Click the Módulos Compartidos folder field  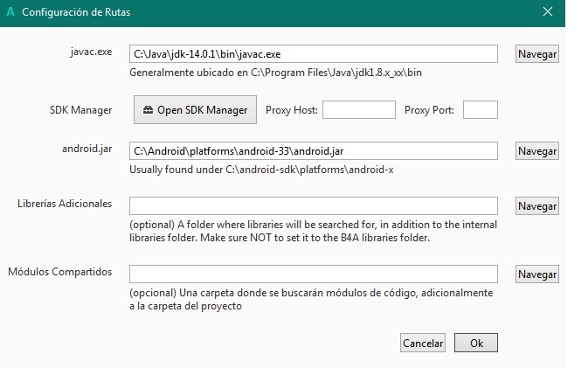pyautogui.click(x=314, y=274)
